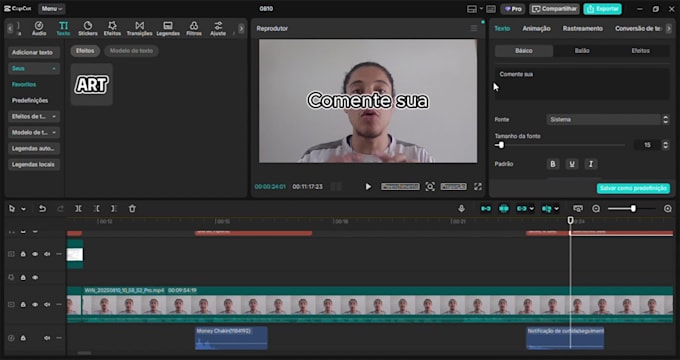Click the delete left trim tool
Screen dimensions: 680x360
pyautogui.click(x=96, y=209)
